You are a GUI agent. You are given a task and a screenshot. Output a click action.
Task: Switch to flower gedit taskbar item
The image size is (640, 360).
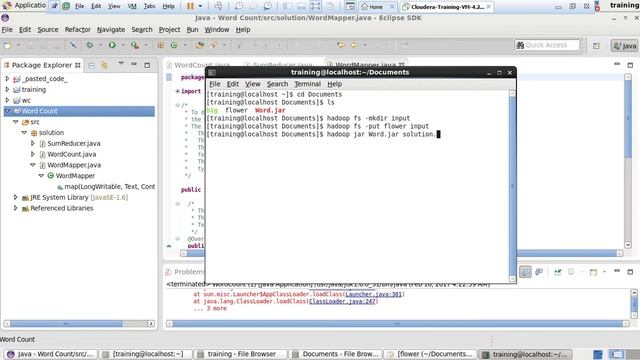430,354
